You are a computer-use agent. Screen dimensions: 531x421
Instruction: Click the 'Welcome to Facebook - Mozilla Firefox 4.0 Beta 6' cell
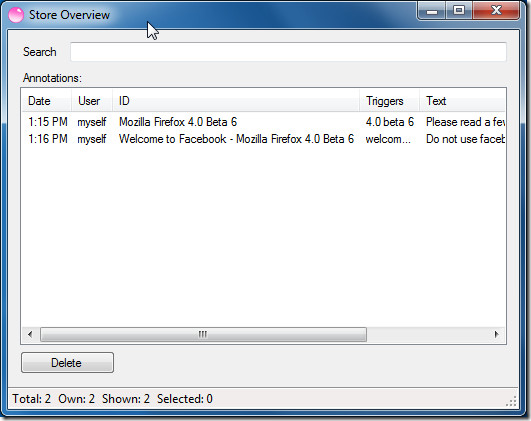[236, 139]
